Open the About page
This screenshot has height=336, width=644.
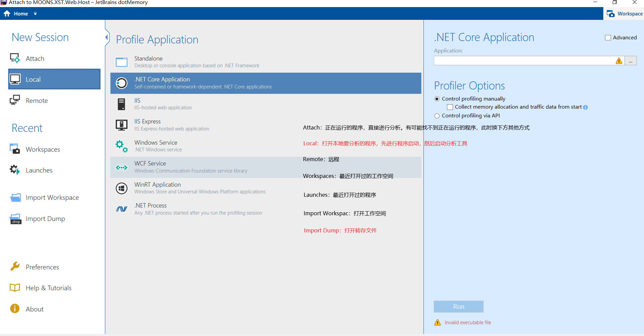coord(54,309)
